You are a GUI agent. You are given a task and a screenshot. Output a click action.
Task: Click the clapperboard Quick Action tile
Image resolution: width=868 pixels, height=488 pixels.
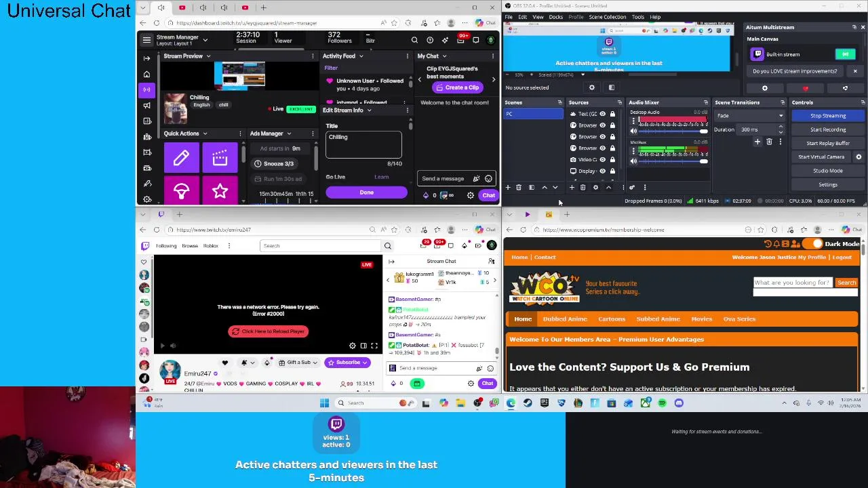pos(220,158)
